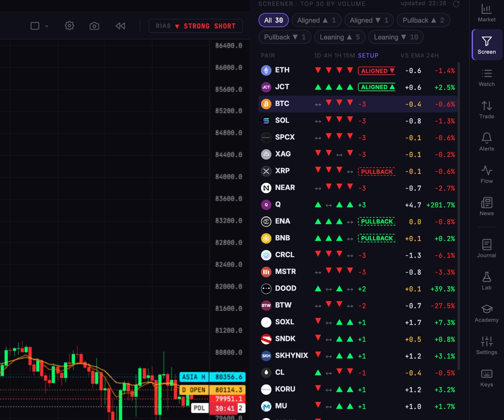Image resolution: width=504 pixels, height=420 pixels.
Task: Click the screener list vertical scrollbar
Action: 458,216
